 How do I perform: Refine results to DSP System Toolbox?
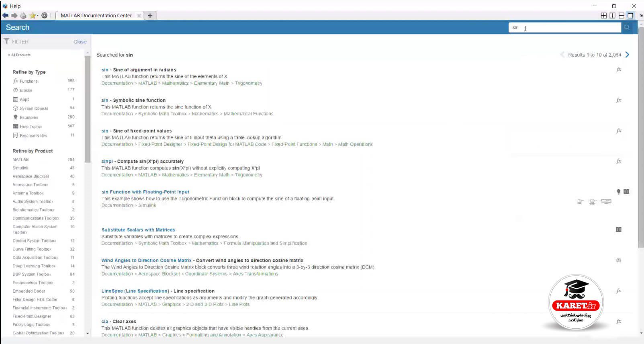pyautogui.click(x=32, y=274)
